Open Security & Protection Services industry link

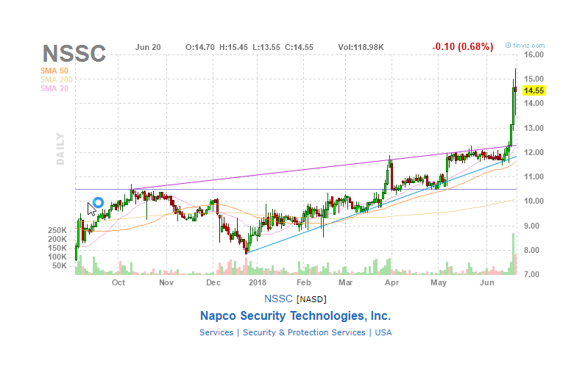pyautogui.click(x=304, y=332)
